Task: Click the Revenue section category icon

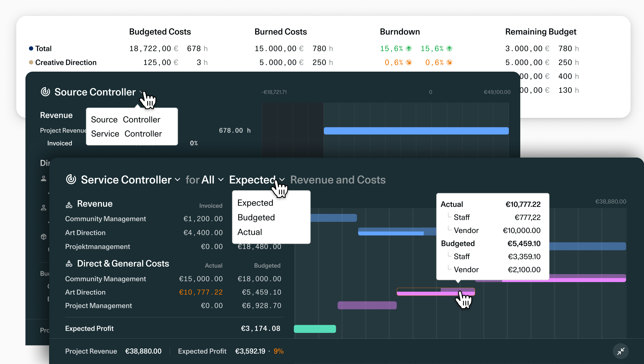Action: 69,205
